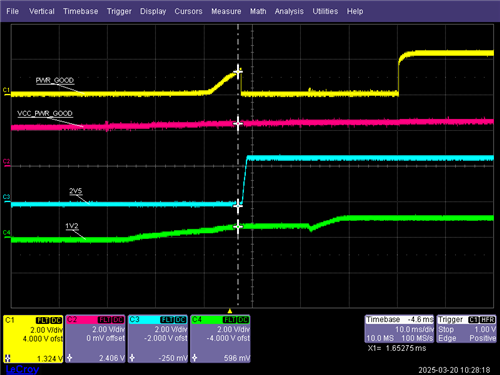This screenshot has width=500, height=375.
Task: Open the C2 channel descriptor box
Action: [x=95, y=339]
